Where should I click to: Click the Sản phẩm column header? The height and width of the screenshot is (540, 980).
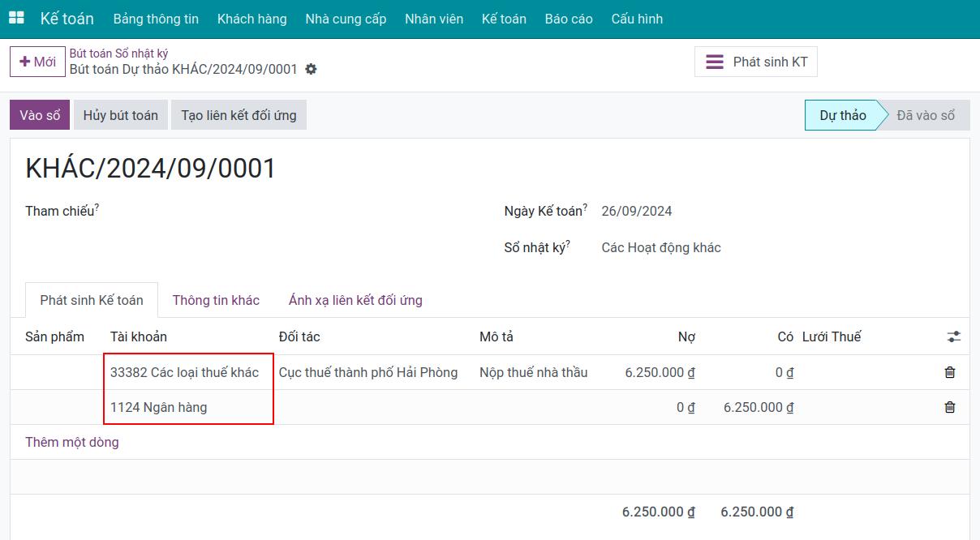tap(54, 336)
